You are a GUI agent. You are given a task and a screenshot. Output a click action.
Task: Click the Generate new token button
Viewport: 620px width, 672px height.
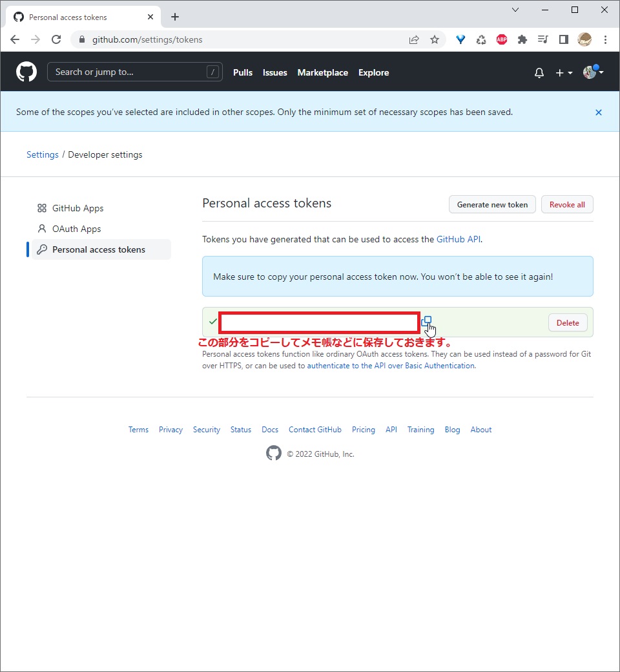pos(492,204)
